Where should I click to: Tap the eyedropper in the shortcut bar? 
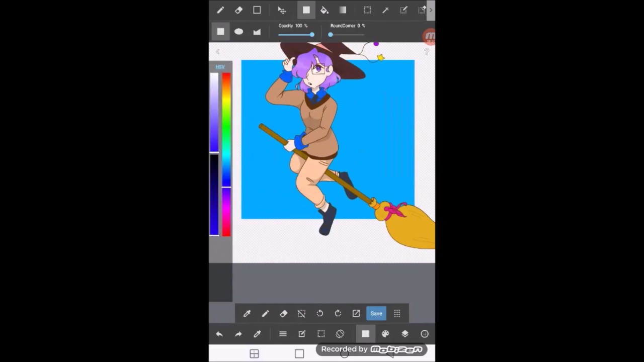point(247,313)
